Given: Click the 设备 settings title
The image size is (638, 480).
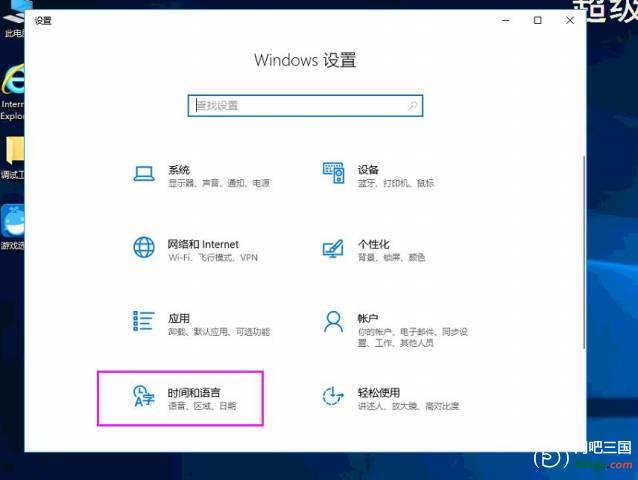Looking at the screenshot, I should (x=368, y=170).
